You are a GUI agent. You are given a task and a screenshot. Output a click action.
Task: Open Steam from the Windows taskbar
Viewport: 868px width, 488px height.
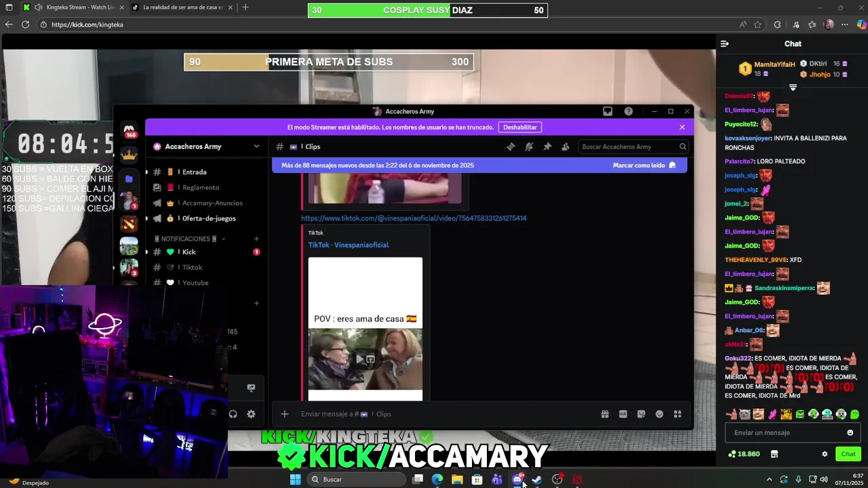pos(537,479)
